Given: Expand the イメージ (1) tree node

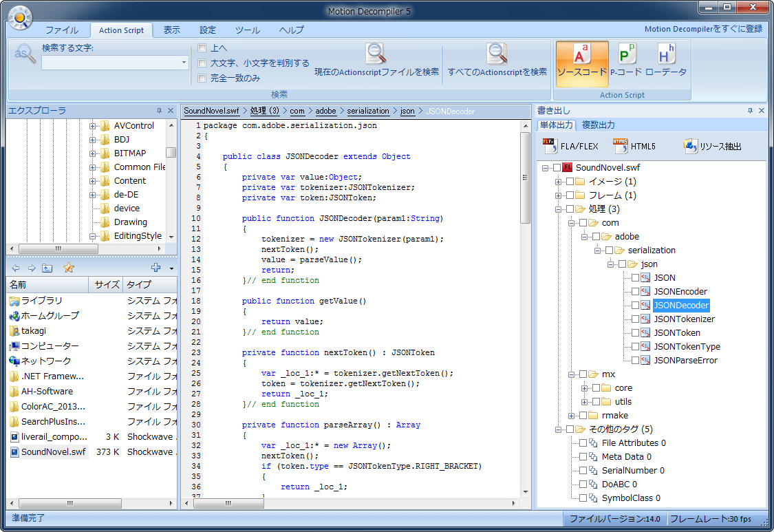Looking at the screenshot, I should click(x=558, y=182).
